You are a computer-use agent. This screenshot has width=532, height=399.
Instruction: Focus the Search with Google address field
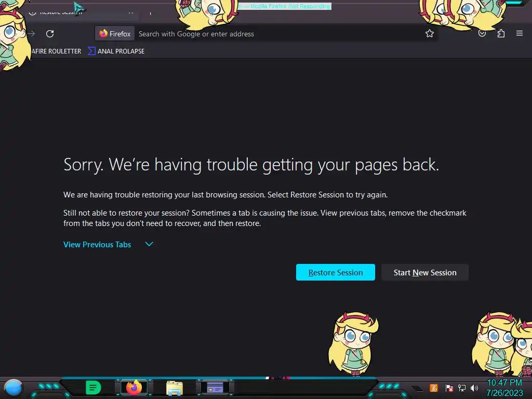(278, 34)
